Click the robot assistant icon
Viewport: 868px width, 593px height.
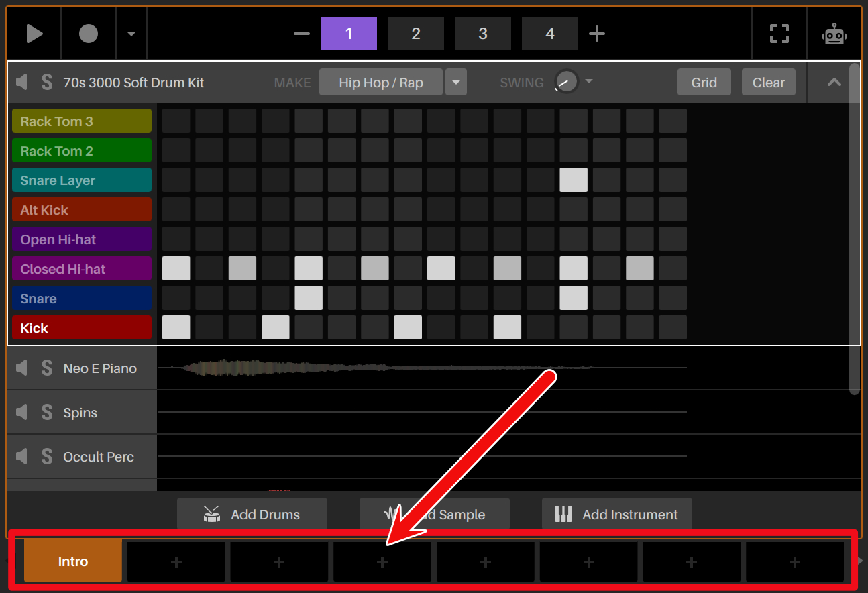834,33
